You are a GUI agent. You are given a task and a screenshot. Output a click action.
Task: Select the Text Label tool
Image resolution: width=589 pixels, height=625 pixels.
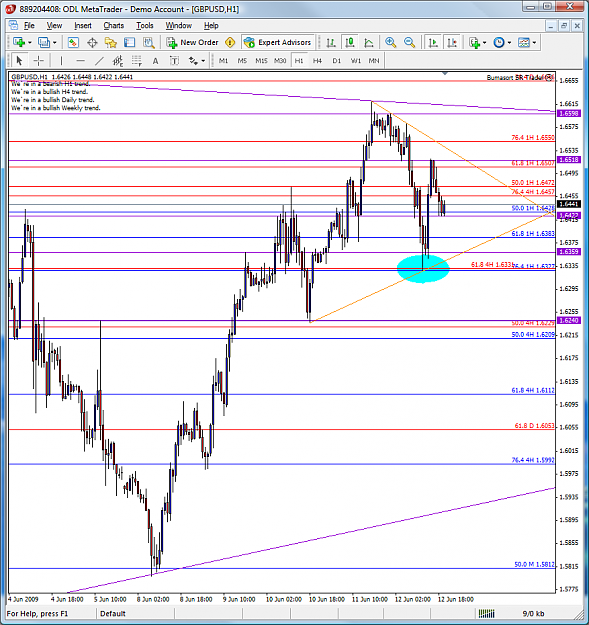174,61
